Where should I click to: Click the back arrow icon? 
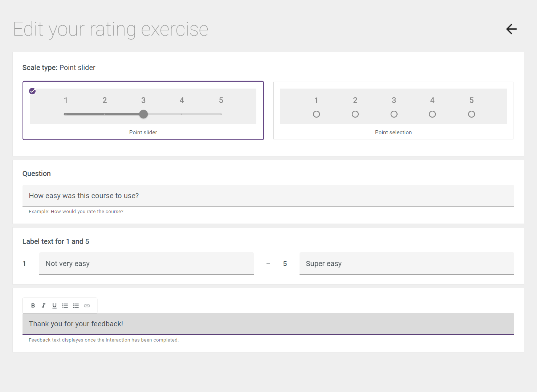pyautogui.click(x=511, y=29)
